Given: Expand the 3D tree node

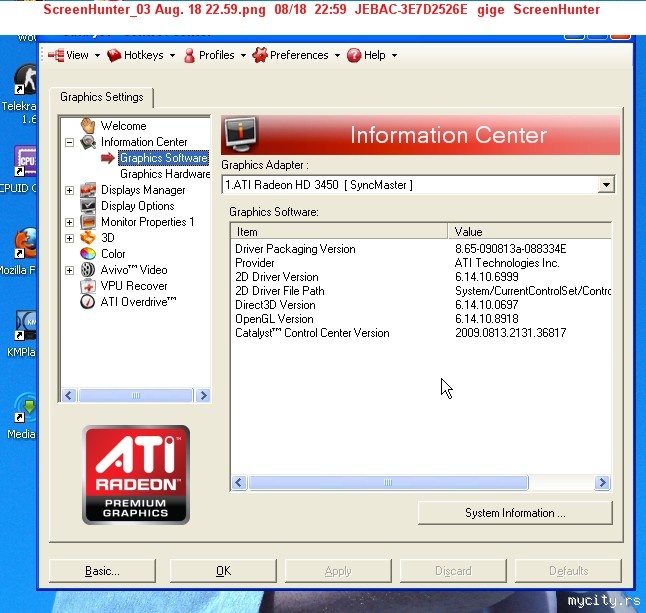Looking at the screenshot, I should (69, 238).
